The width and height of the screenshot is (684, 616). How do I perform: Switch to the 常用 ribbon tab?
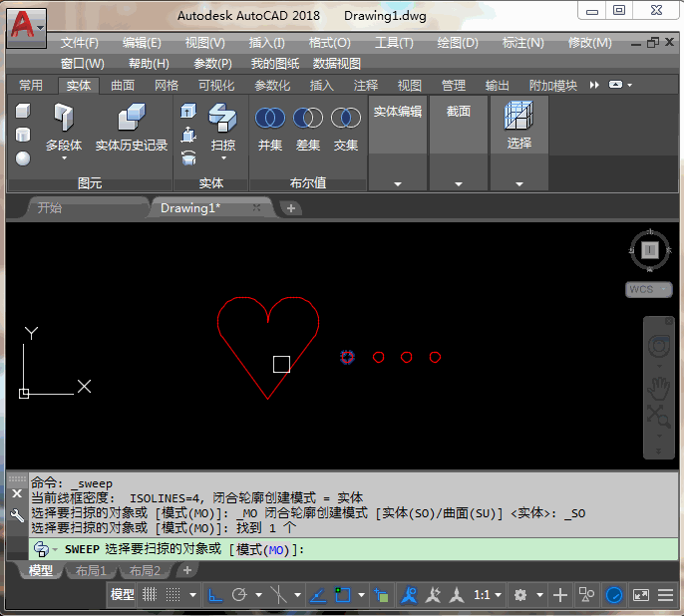click(31, 85)
